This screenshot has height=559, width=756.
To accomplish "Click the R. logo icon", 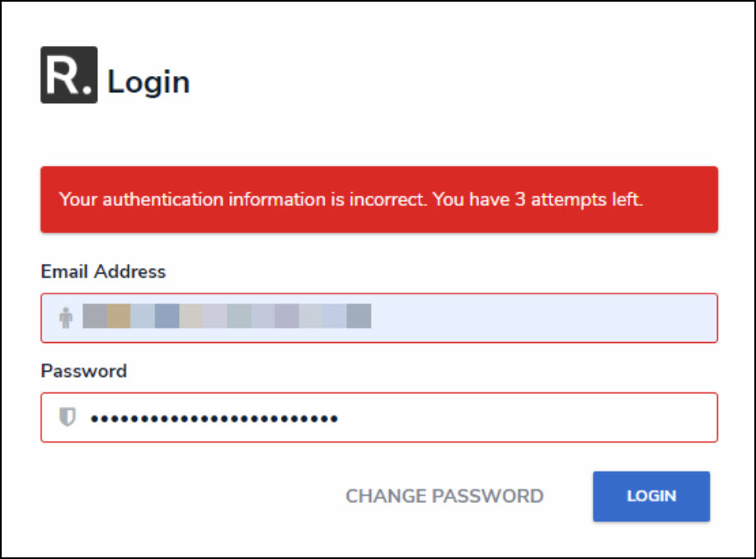I will click(x=68, y=75).
